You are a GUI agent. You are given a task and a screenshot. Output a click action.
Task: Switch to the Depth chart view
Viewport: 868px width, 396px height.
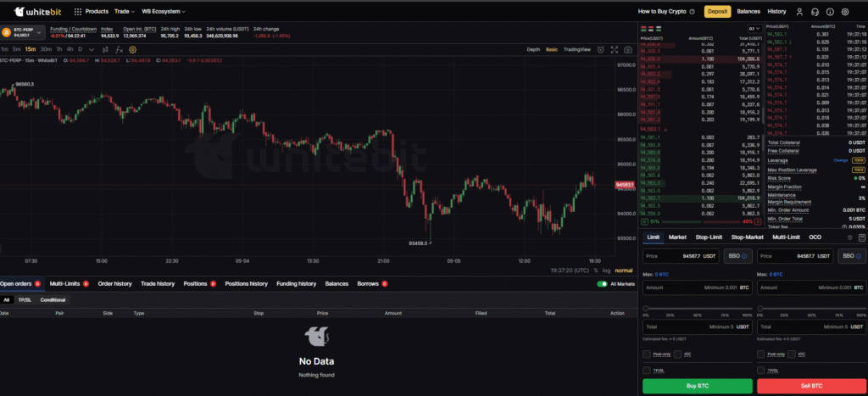(x=533, y=49)
